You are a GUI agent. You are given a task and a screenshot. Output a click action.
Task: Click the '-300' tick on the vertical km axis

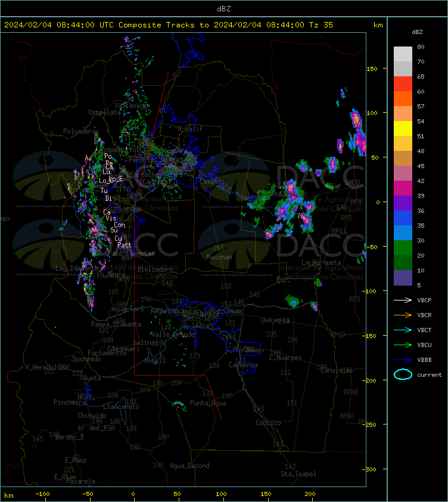click(369, 469)
